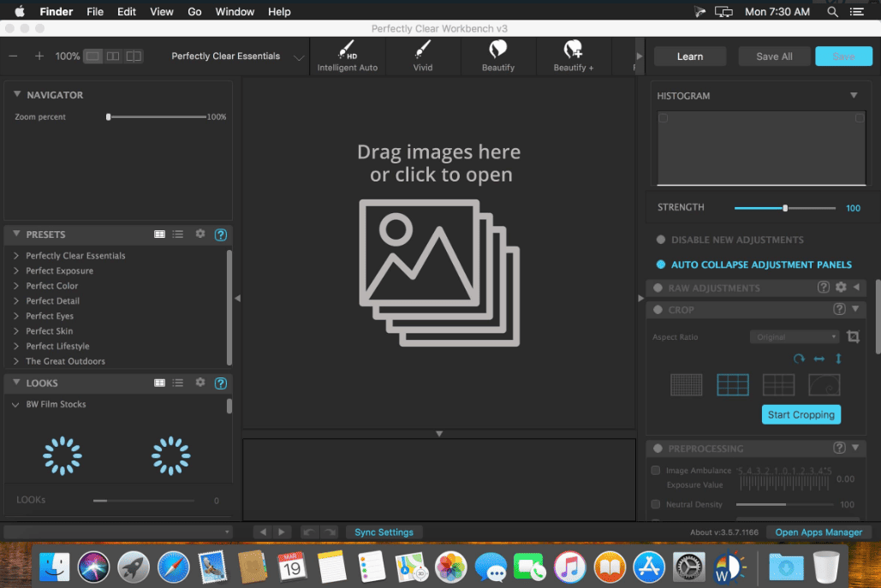Collapse the Navigator panel

17,94
